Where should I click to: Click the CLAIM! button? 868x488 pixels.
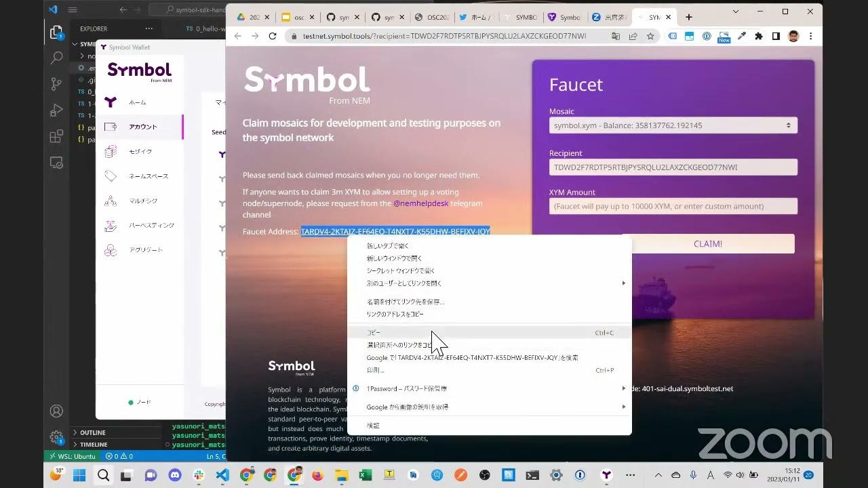708,244
